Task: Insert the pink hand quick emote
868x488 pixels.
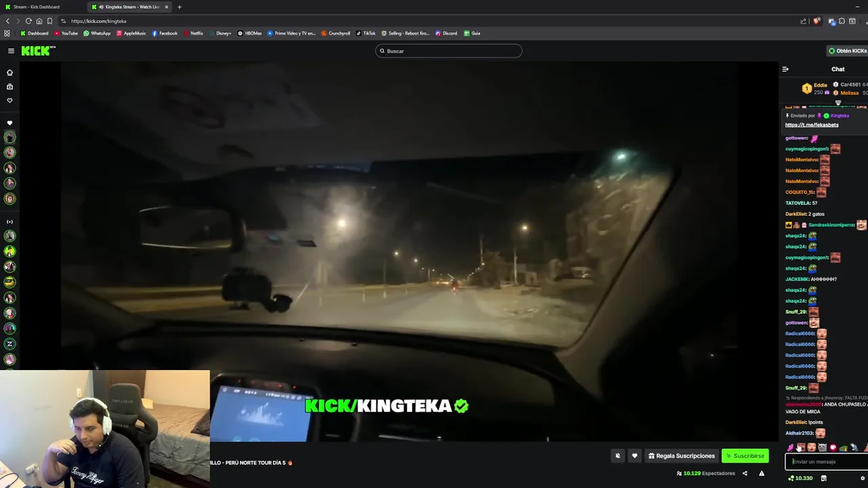Action: pyautogui.click(x=790, y=447)
